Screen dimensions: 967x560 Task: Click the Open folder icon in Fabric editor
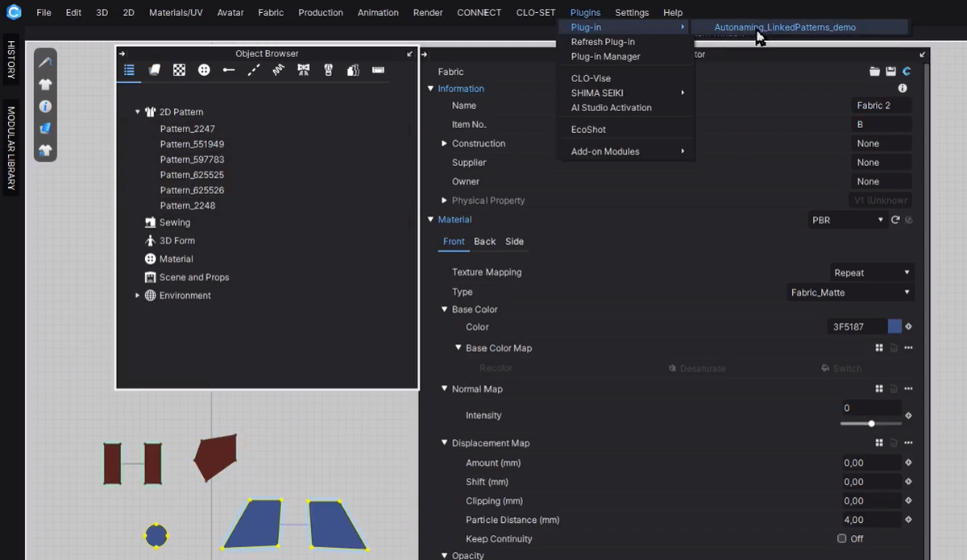874,72
